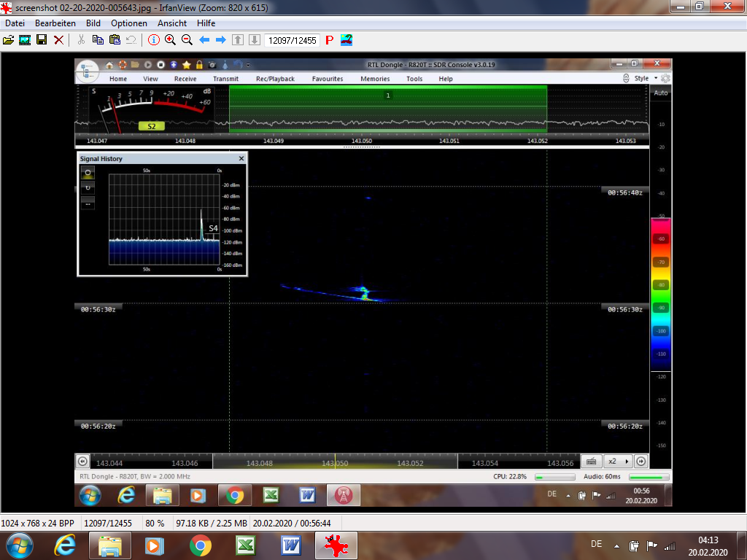Click the Auto button above the colour scale
747x560 pixels.
tap(661, 93)
